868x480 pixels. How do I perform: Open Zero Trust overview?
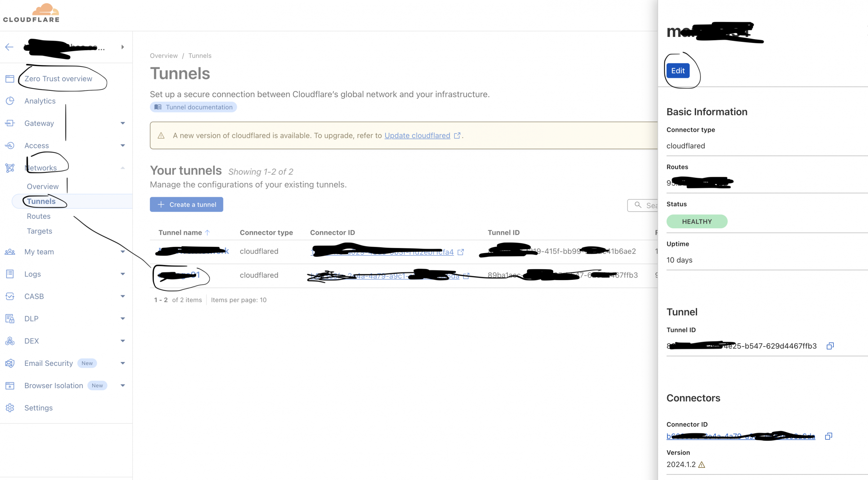coord(58,79)
